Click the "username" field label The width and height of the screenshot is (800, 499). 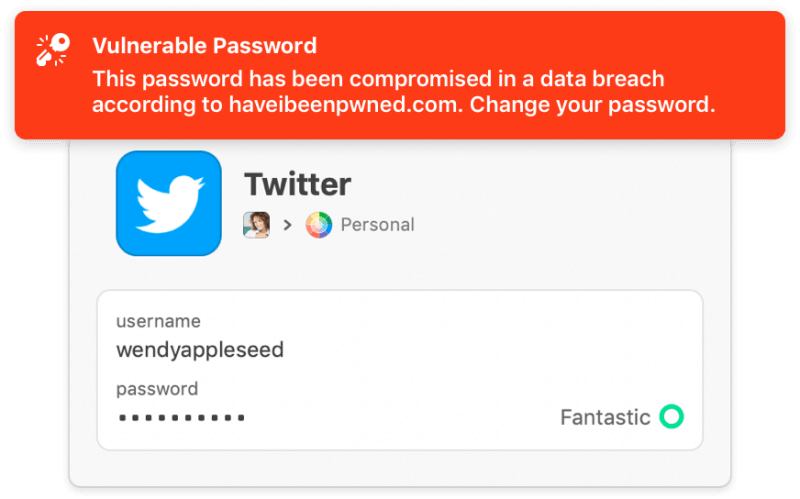pos(158,321)
